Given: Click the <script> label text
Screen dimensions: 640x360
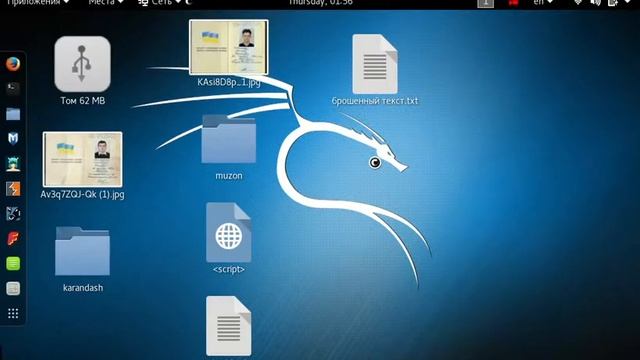Looking at the screenshot, I should [229, 269].
